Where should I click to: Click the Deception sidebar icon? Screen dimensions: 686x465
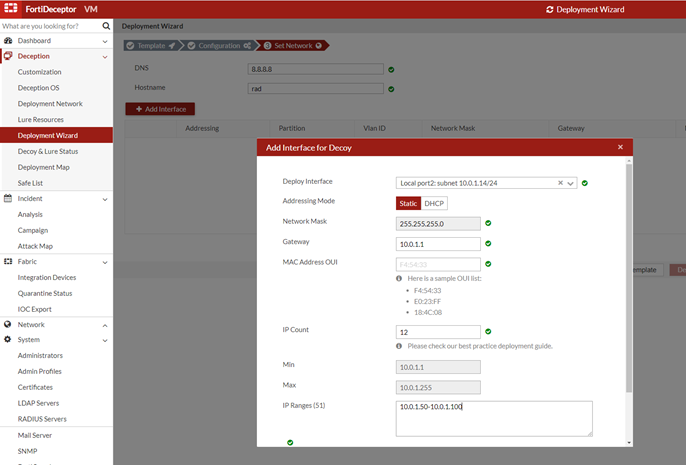(8, 56)
